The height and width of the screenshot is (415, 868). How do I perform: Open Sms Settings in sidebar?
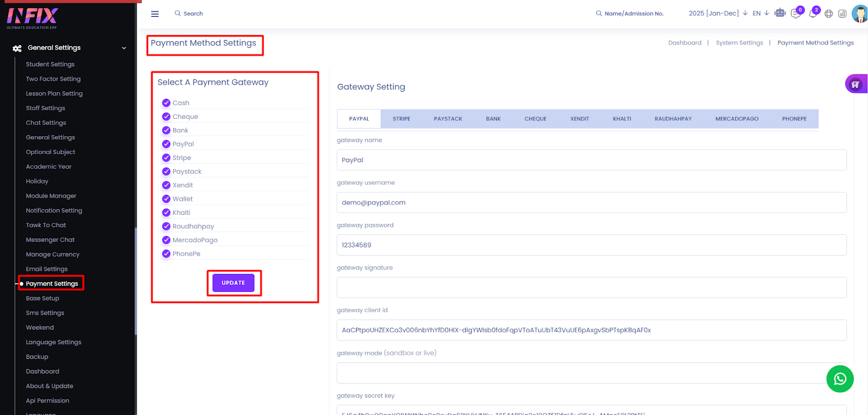pyautogui.click(x=45, y=313)
